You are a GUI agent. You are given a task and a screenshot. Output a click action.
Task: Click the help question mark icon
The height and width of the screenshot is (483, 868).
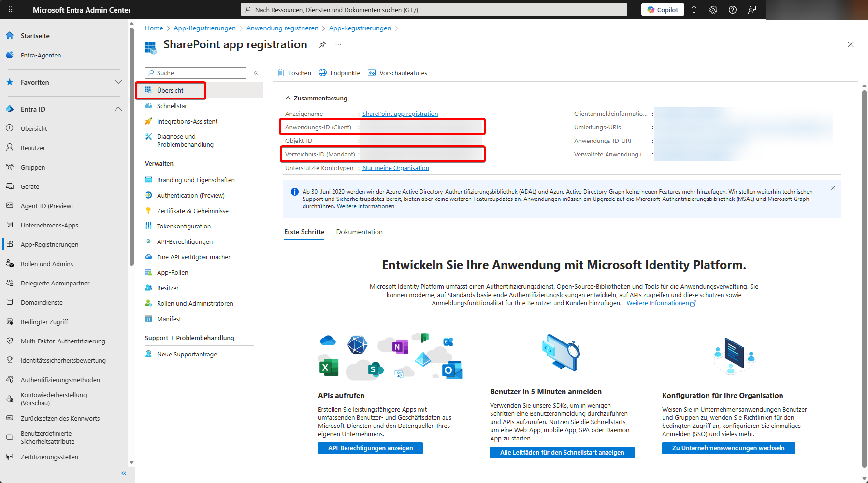733,10
